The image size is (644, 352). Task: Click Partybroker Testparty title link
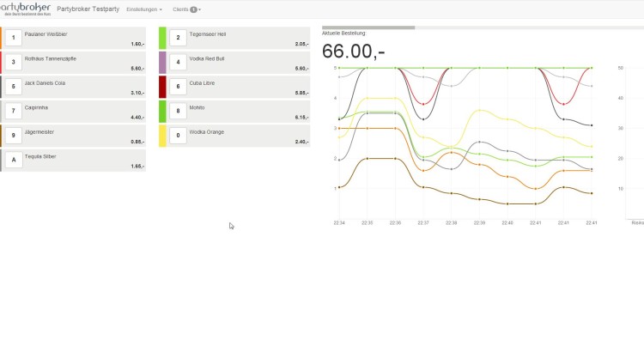coord(88,9)
